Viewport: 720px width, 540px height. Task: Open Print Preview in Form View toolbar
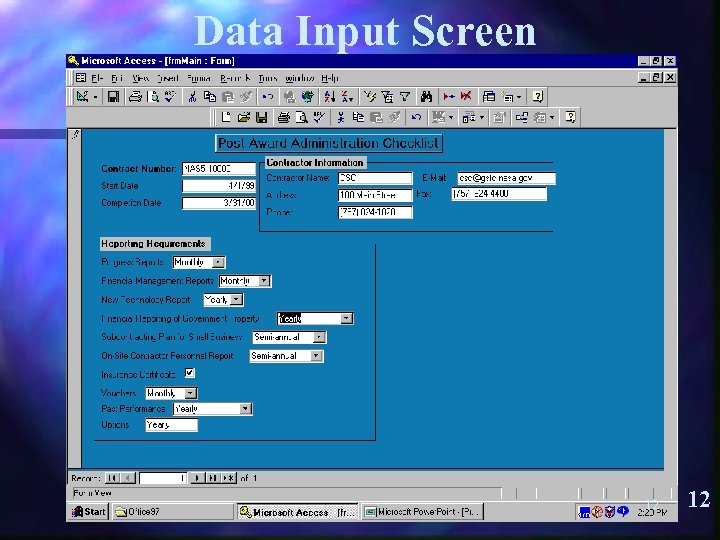pos(153,97)
